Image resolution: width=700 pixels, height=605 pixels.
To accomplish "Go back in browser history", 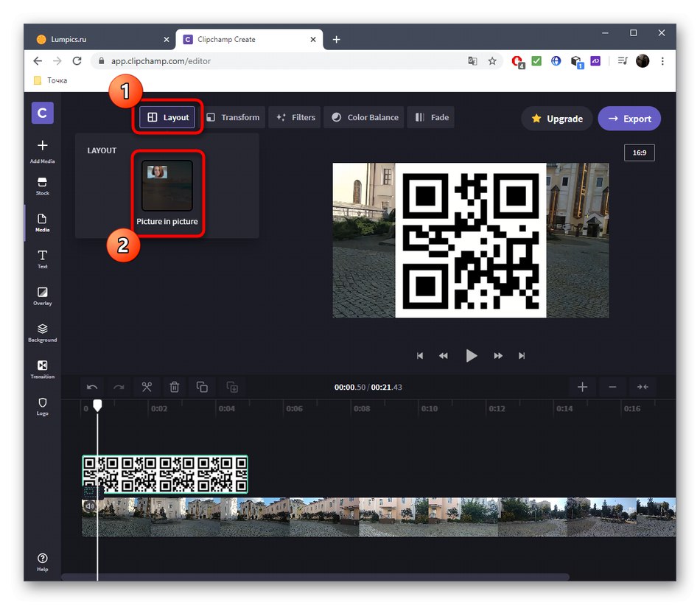I will click(38, 60).
